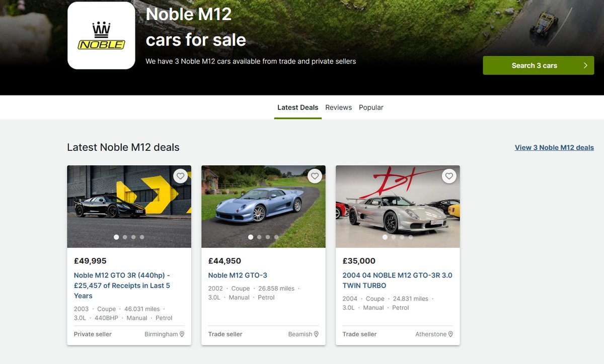The width and height of the screenshot is (604, 364).
Task: Click Private seller label
Action: 93,334
